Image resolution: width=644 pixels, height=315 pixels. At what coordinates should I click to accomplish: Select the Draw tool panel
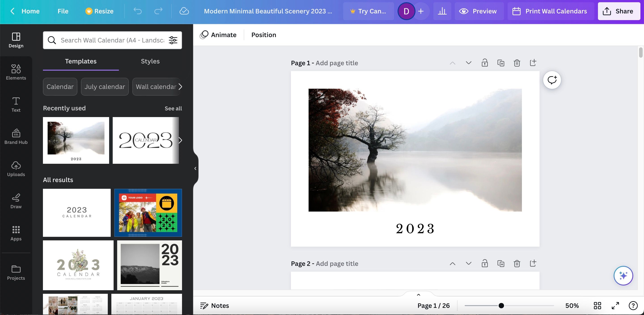[x=16, y=201]
